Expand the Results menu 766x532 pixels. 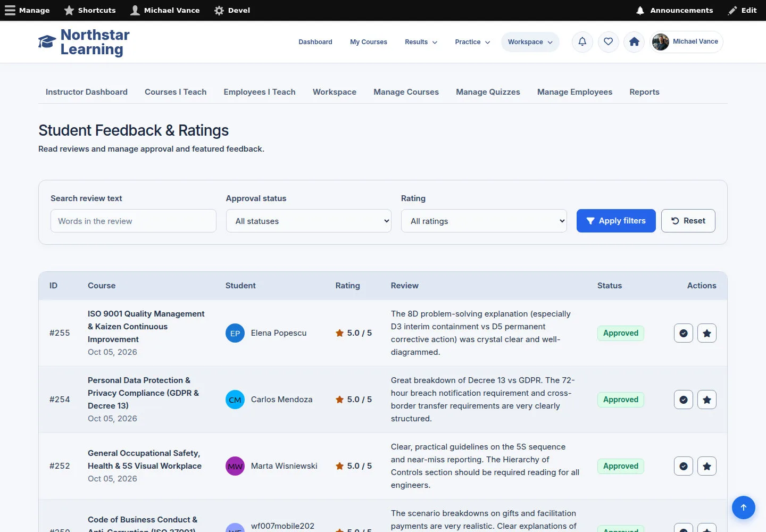pos(421,42)
